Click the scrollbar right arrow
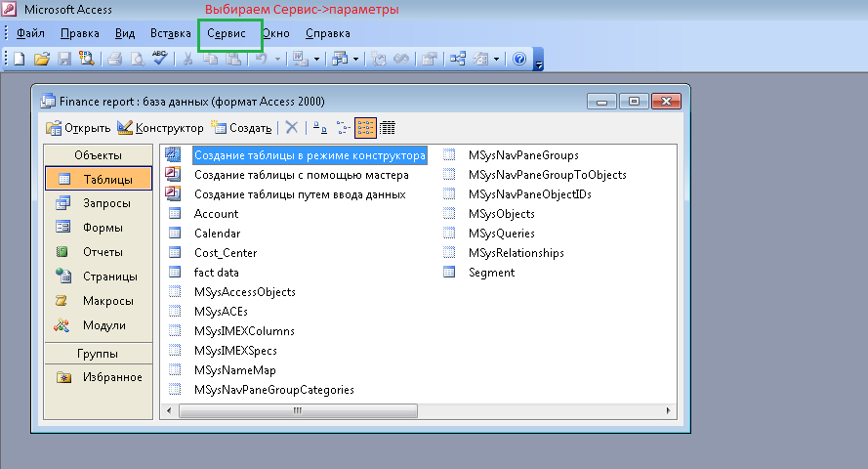Screen dimensions: 868x469 (x=668, y=410)
